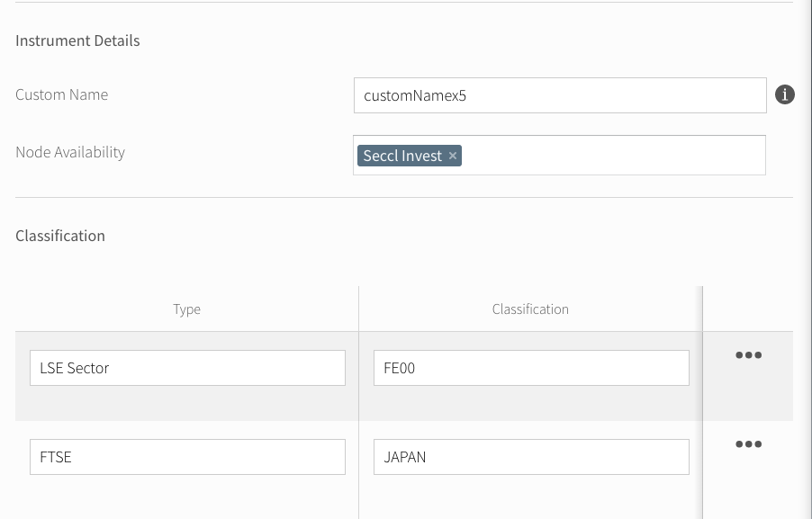
Task: Click the info tooltip icon on the right edge
Action: 784,94
